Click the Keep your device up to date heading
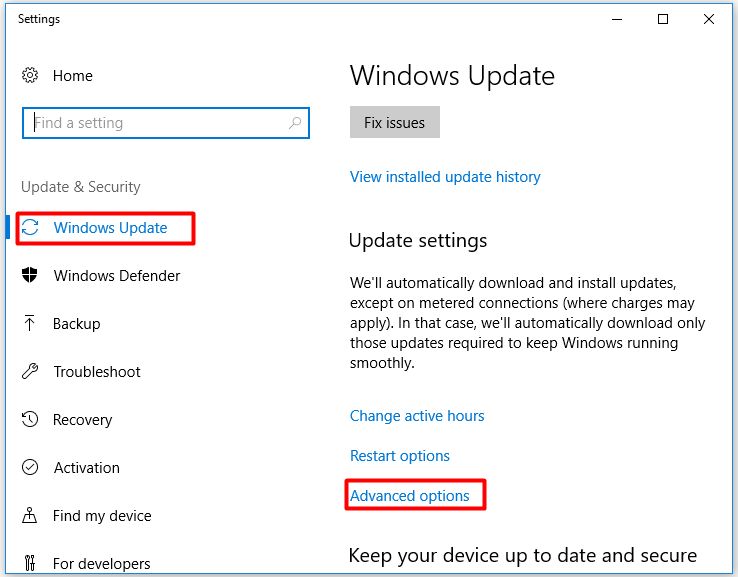The image size is (738, 577). pyautogui.click(x=522, y=555)
